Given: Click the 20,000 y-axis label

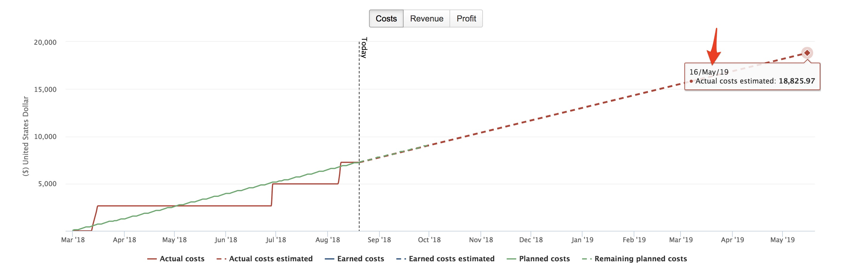Looking at the screenshot, I should 45,42.
